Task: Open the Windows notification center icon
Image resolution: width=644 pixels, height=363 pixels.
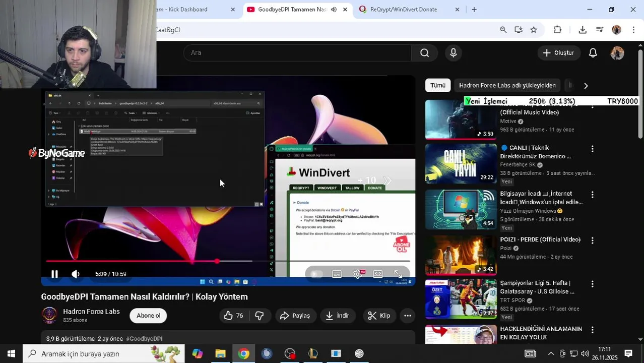Action: click(628, 353)
